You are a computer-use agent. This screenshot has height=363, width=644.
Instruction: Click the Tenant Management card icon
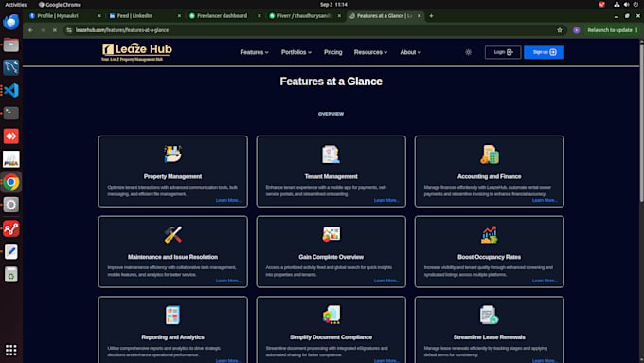331,154
